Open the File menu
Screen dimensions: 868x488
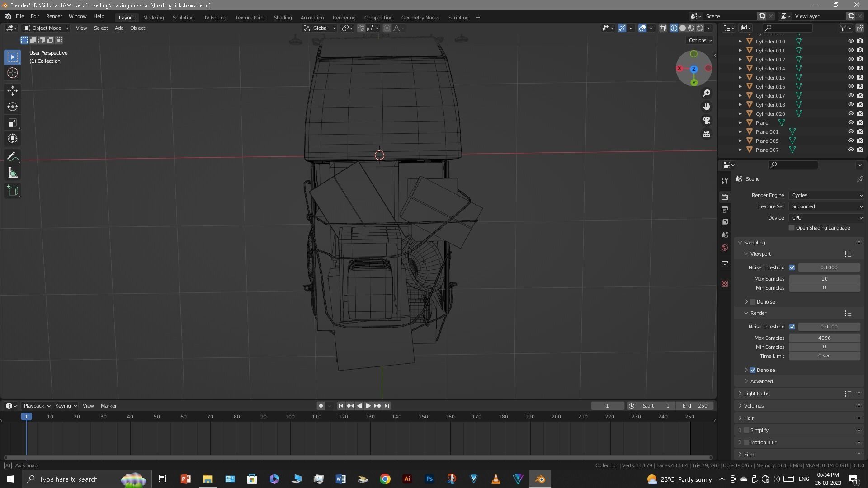pos(20,16)
